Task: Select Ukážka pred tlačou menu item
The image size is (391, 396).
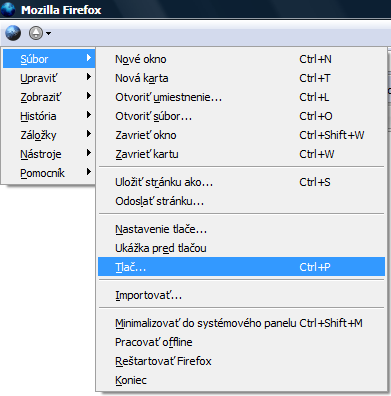Action: (x=241, y=248)
